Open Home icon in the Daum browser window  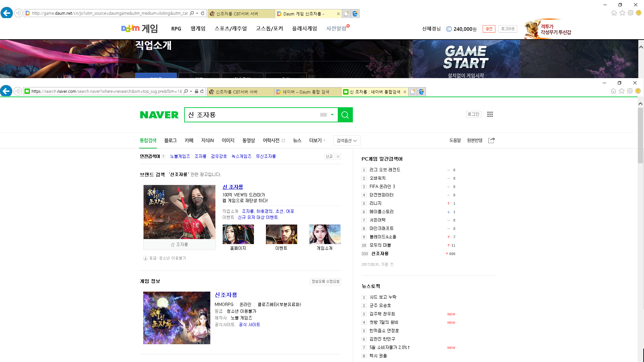(614, 13)
